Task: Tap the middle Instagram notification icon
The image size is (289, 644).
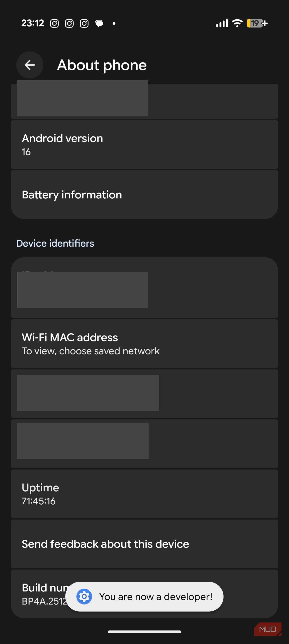Action: click(x=69, y=23)
